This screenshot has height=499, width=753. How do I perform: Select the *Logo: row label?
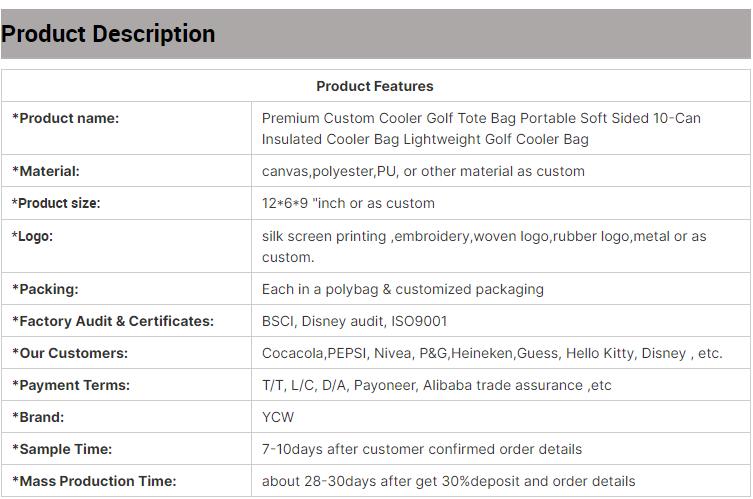click(33, 236)
